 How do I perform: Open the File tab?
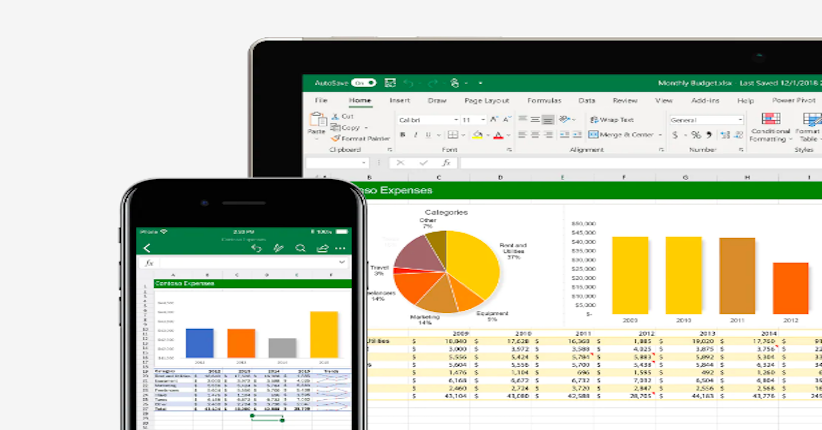tap(321, 100)
